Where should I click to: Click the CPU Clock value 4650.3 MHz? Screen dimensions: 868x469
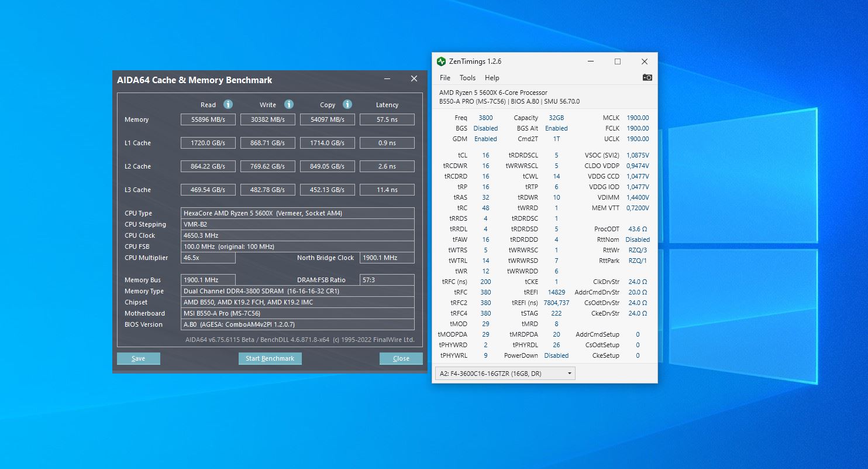coord(298,235)
